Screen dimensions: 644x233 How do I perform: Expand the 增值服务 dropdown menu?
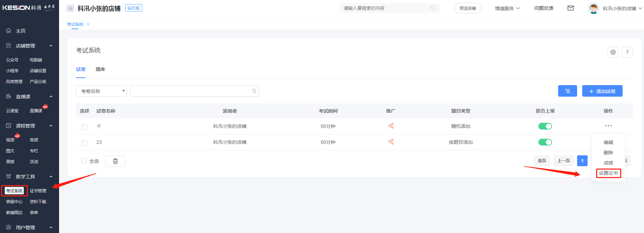point(507,8)
